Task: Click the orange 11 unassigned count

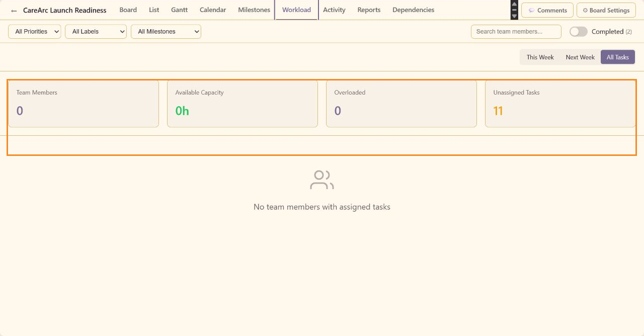Action: [x=498, y=111]
